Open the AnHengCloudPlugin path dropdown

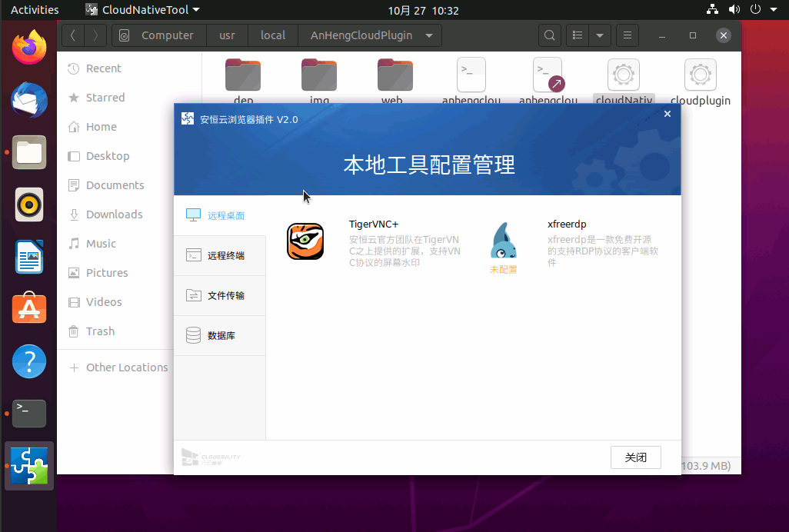[428, 35]
